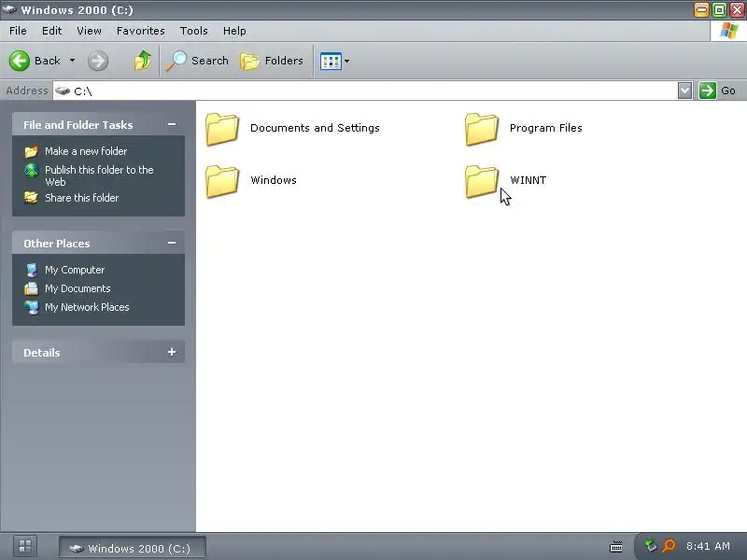Click the grayed Forward arrow button
Screen dimensions: 747x560
pos(98,61)
